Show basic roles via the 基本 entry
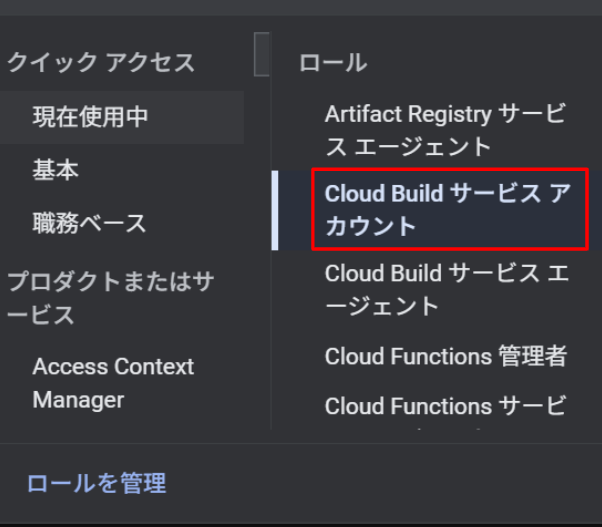Screen dimensions: 602x527 click(x=56, y=170)
